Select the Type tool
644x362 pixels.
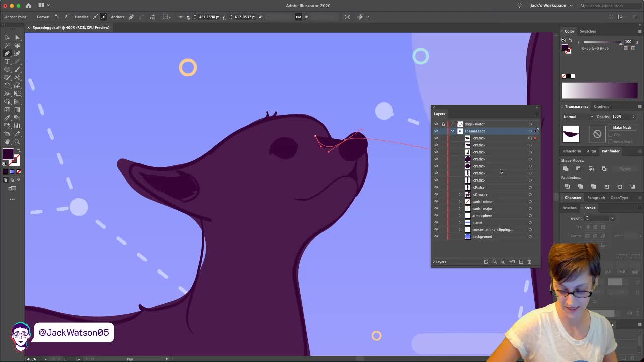tap(7, 61)
